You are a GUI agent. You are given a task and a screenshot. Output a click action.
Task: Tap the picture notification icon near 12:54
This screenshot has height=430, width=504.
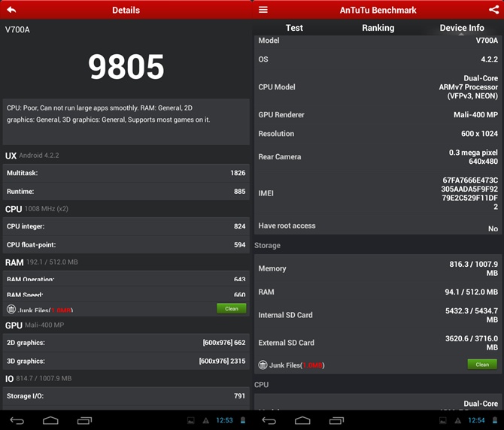pos(443,420)
